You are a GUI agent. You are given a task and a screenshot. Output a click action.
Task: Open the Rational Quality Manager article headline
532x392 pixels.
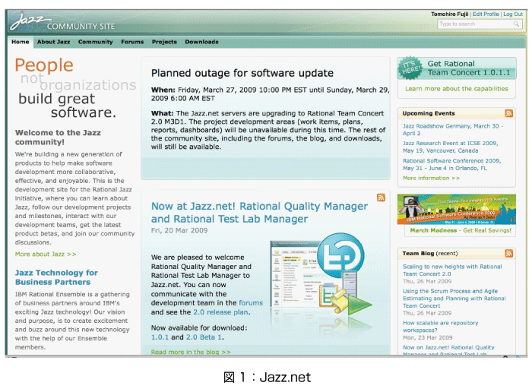(x=259, y=213)
